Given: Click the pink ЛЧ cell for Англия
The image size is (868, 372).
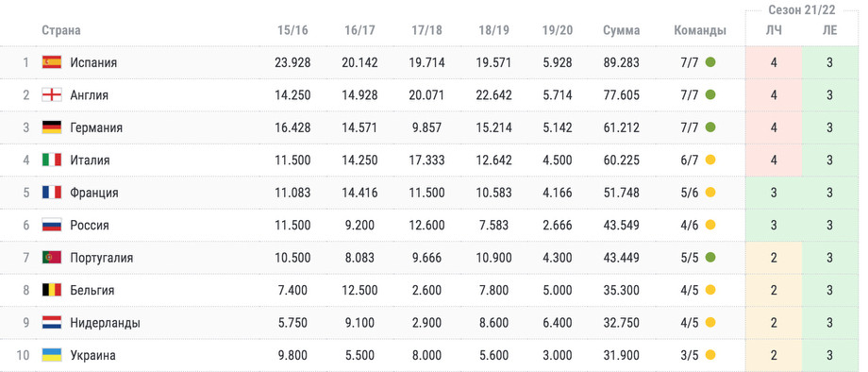Looking at the screenshot, I should click(774, 95).
